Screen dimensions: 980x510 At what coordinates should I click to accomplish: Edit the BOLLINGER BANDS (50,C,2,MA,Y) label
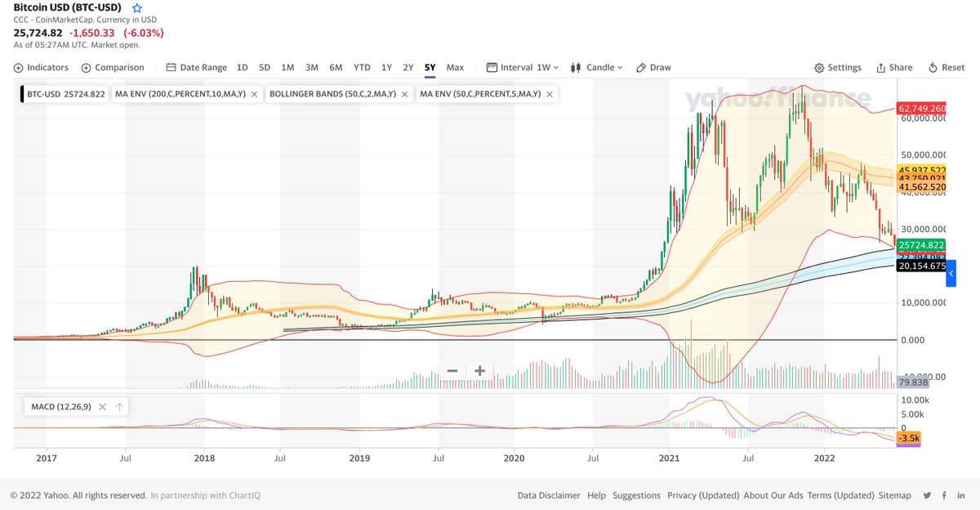coord(333,95)
